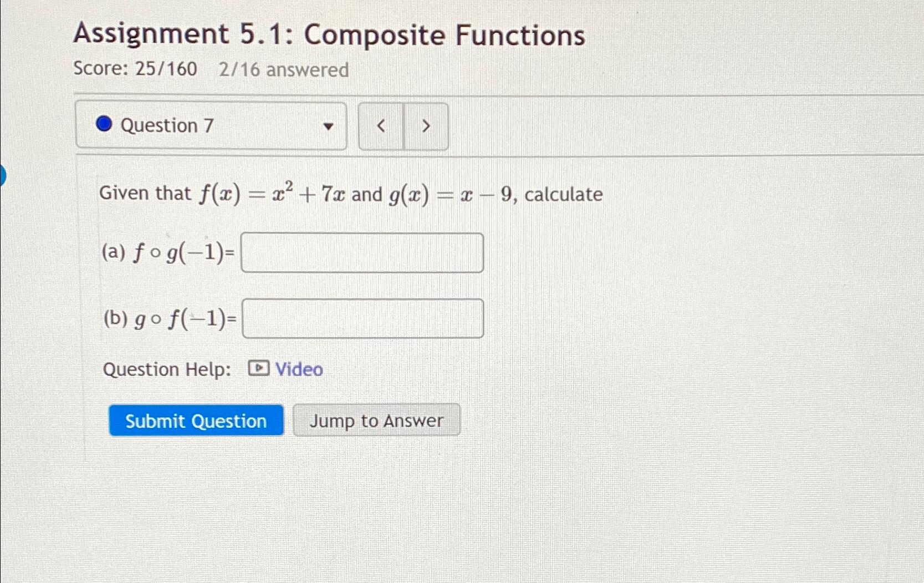The image size is (924, 583).
Task: Click the video play icon next to Question Help
Action: point(258,368)
